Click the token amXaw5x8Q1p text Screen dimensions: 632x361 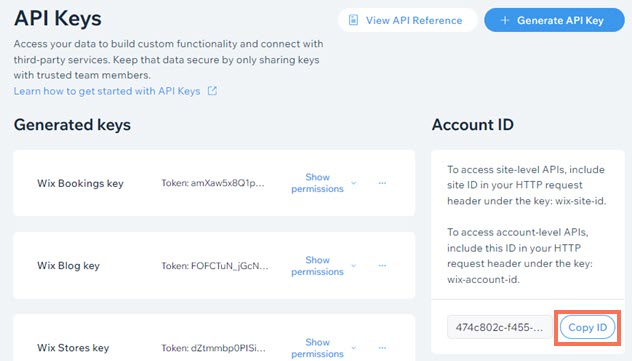213,183
